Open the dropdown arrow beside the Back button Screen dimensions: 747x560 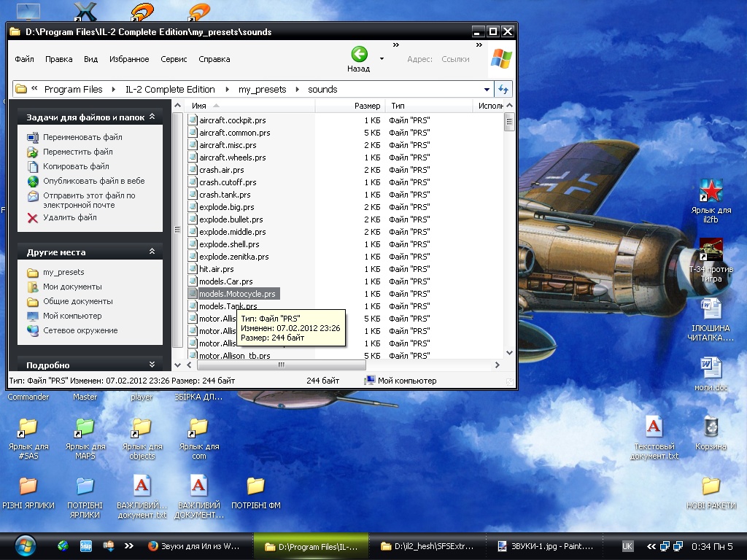tap(382, 58)
